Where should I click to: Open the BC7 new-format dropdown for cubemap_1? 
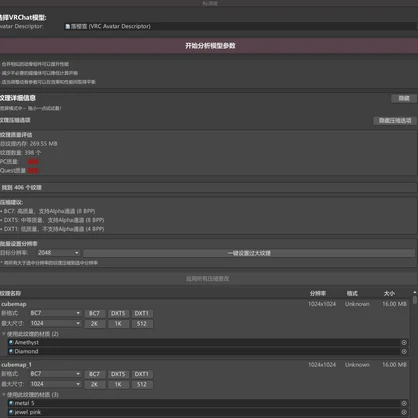coord(55,374)
